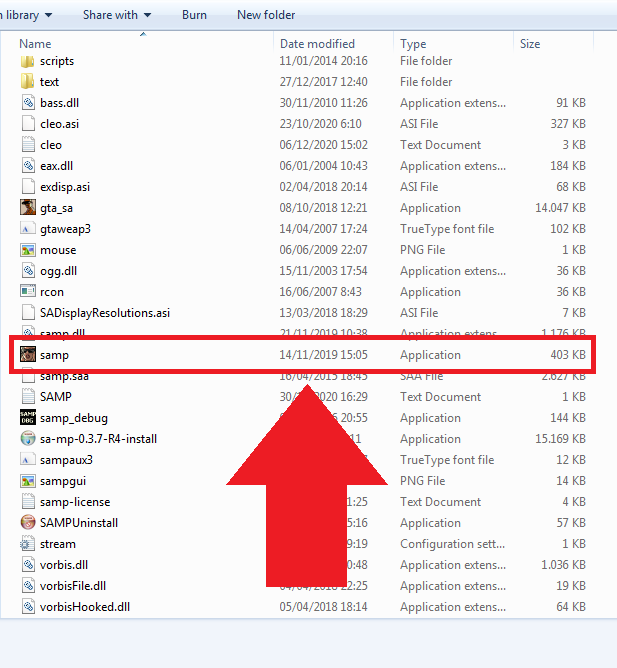
Task: Sort by Date modified column header
Action: [x=317, y=44]
